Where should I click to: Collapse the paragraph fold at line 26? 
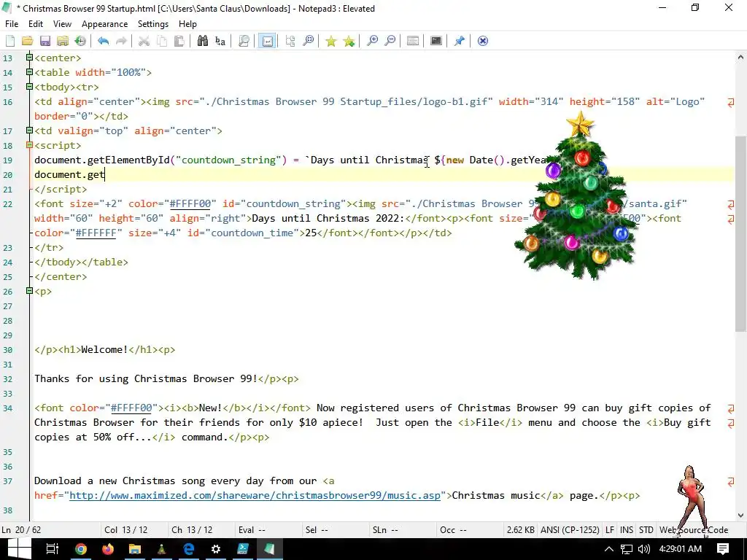click(29, 291)
